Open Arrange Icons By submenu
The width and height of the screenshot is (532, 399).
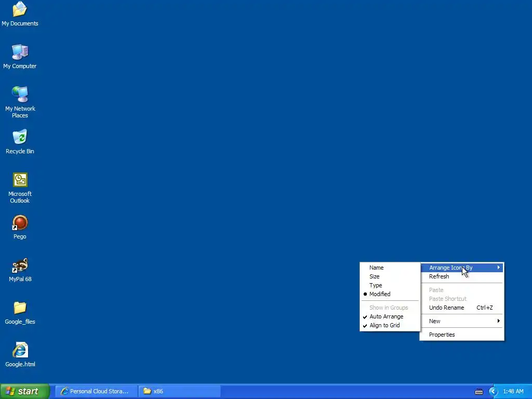click(x=462, y=268)
